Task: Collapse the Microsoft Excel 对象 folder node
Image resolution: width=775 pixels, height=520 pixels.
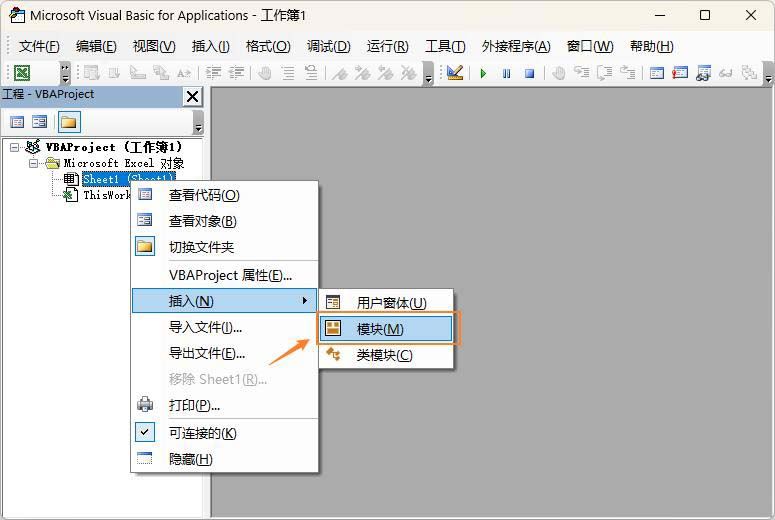Action: 33,163
